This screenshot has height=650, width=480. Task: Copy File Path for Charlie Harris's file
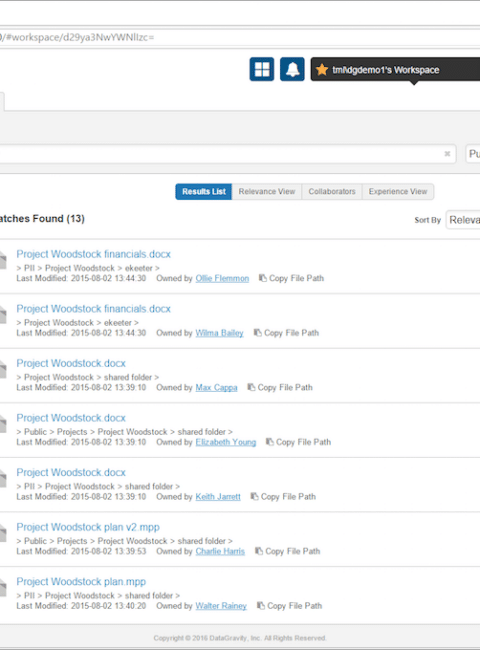coord(292,551)
